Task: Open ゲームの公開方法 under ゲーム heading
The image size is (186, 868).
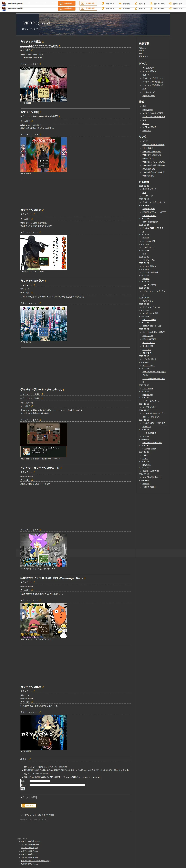Action: point(149,71)
